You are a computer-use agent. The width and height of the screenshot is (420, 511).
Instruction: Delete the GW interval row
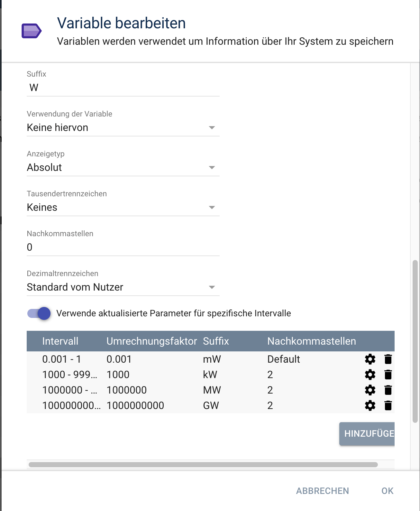point(388,405)
